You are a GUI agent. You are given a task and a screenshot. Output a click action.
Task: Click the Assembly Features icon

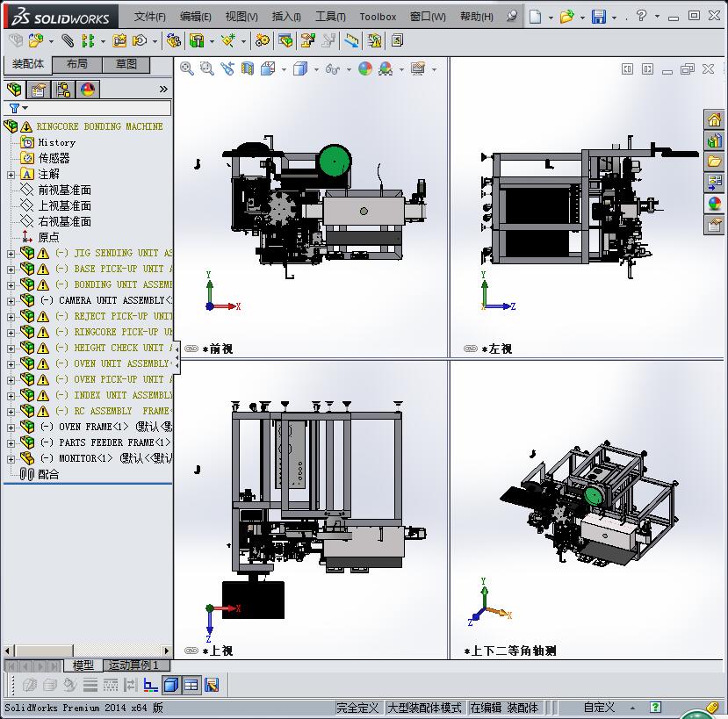coord(197,41)
